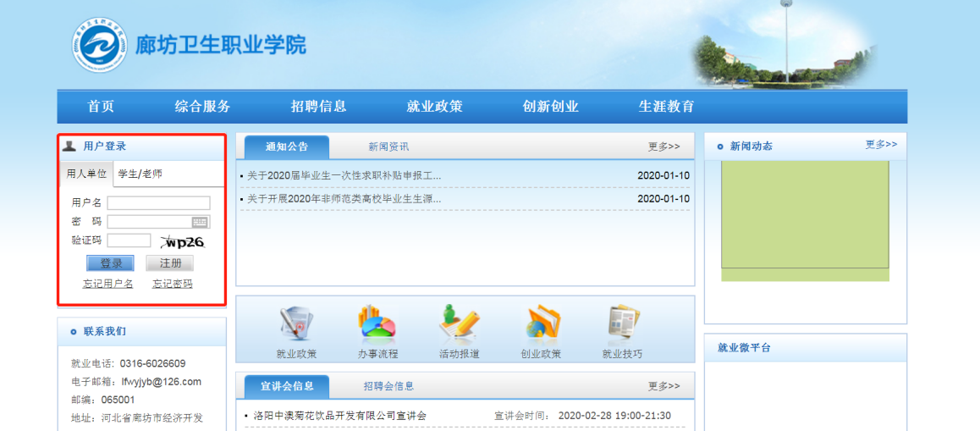The height and width of the screenshot is (431, 980).
Task: Switch to 新闻资讯 tab
Action: click(x=388, y=146)
